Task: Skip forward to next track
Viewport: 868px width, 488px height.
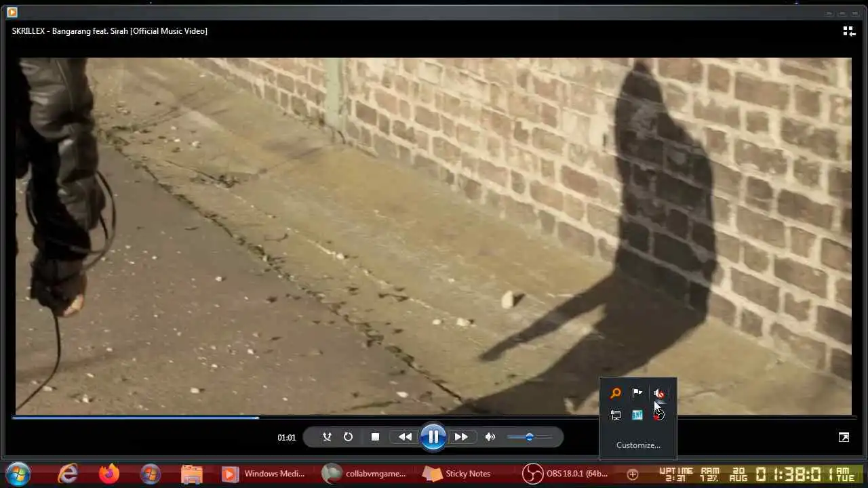Action: (x=461, y=437)
